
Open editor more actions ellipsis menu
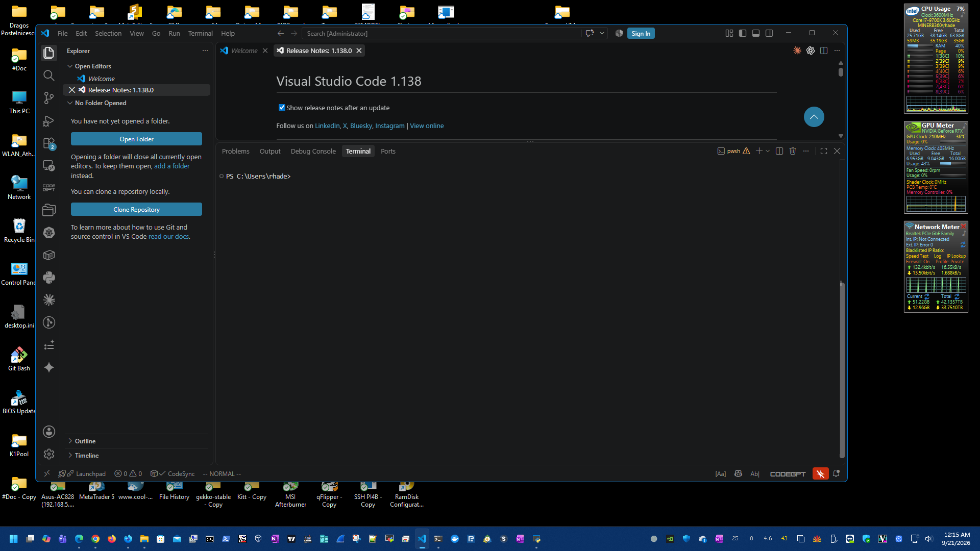(837, 51)
